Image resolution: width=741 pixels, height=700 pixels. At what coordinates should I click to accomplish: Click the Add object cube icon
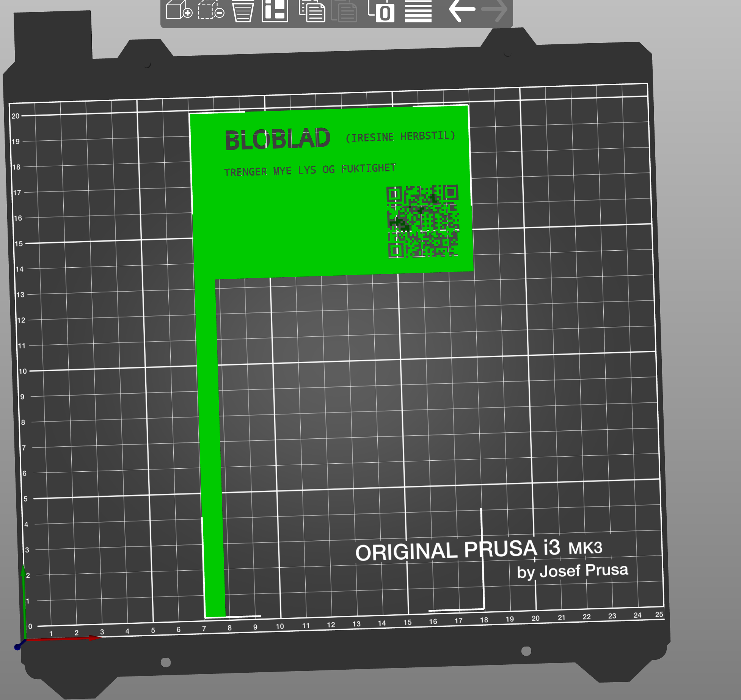point(178,10)
